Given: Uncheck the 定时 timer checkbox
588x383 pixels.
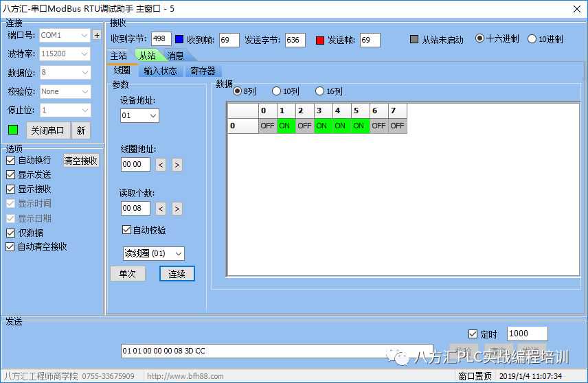Looking at the screenshot, I should (x=472, y=334).
